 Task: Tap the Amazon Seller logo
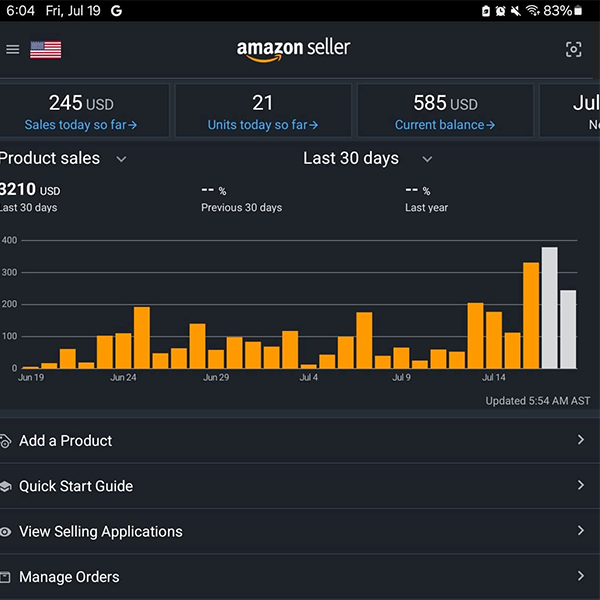pos(294,49)
